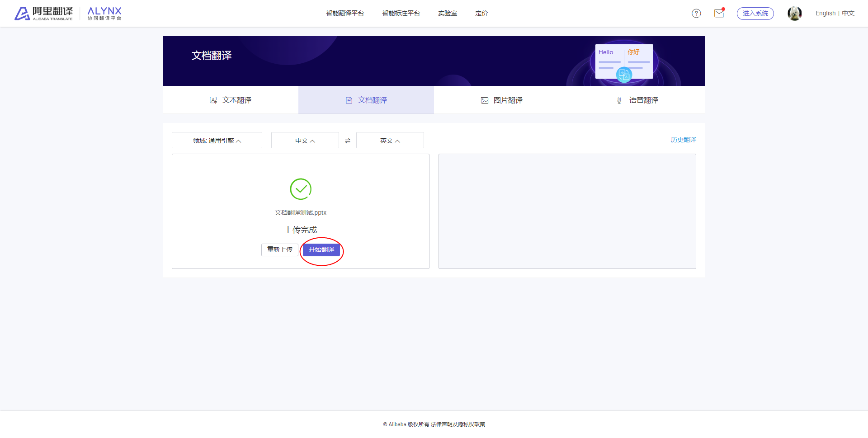Click the empty translation result panel
868x438 pixels.
(x=567, y=211)
